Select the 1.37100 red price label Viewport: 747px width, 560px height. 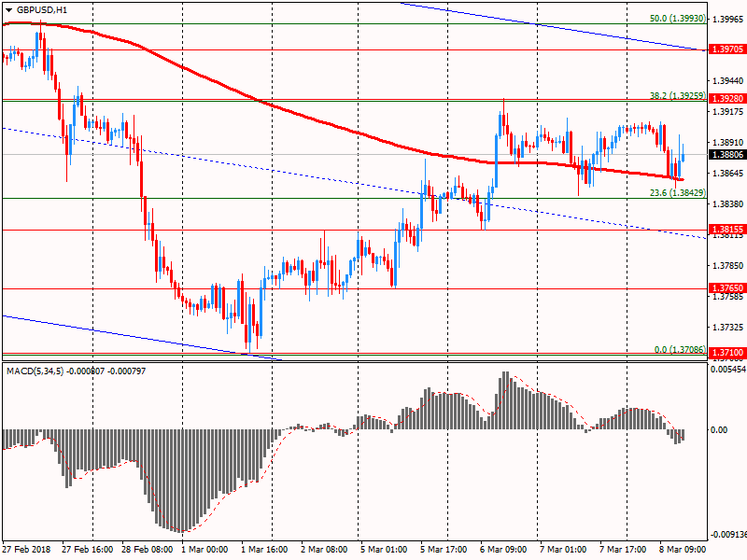[x=727, y=353]
